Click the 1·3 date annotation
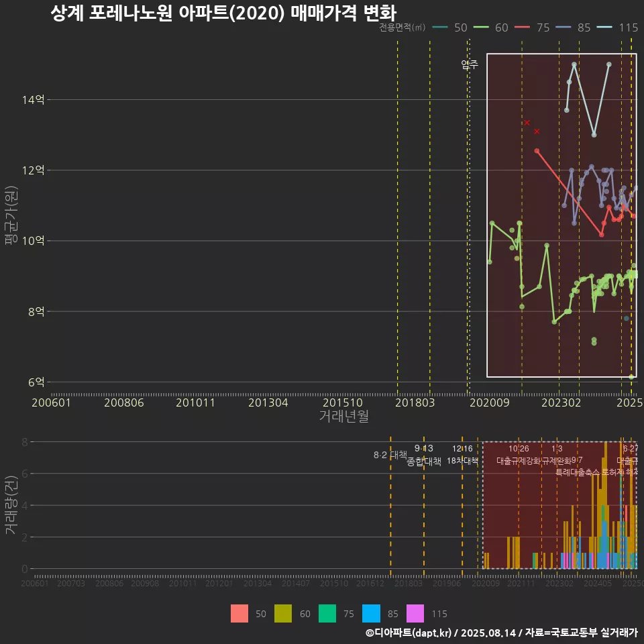Screen dimensions: 644x644 [557, 449]
